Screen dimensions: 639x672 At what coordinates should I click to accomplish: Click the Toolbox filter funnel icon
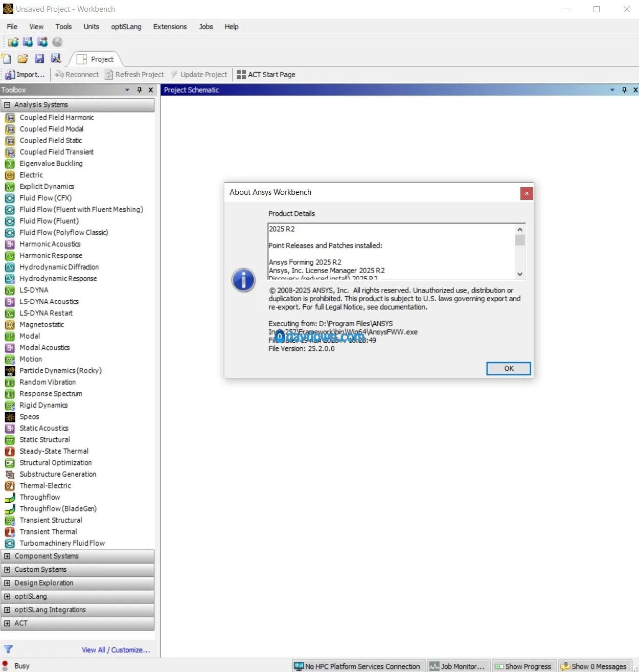pyautogui.click(x=8, y=649)
